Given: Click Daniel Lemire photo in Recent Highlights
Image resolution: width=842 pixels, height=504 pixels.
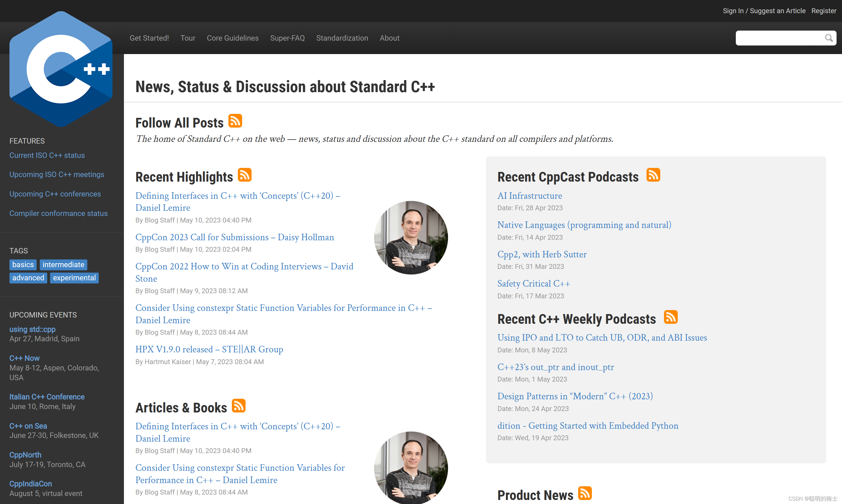Looking at the screenshot, I should pyautogui.click(x=411, y=238).
